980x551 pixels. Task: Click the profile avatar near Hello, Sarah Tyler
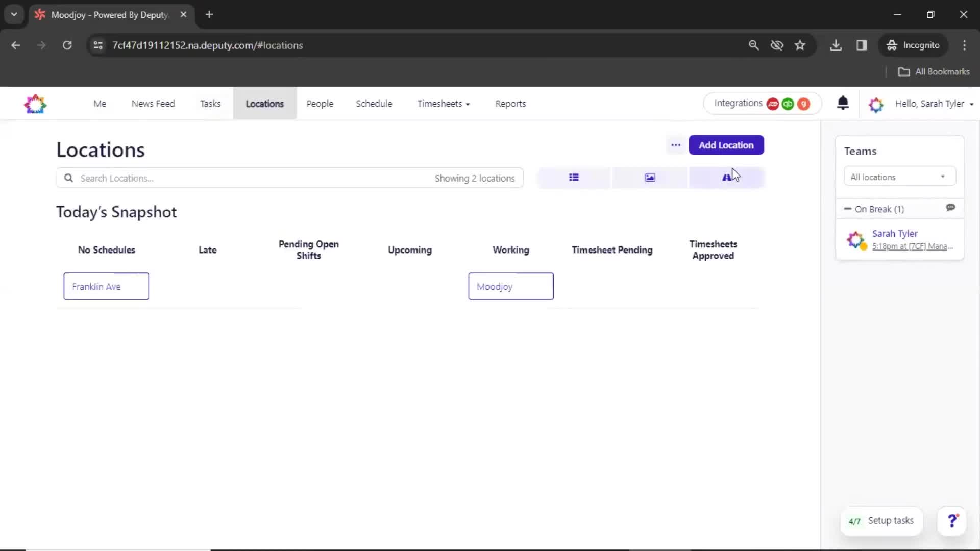pyautogui.click(x=876, y=104)
